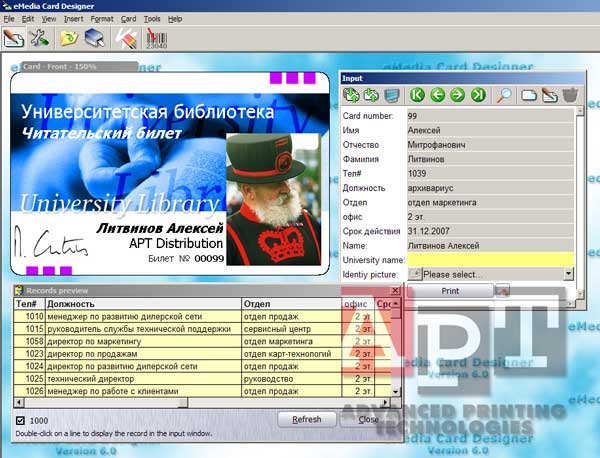Click the monitor preview icon in Input

coord(391,95)
